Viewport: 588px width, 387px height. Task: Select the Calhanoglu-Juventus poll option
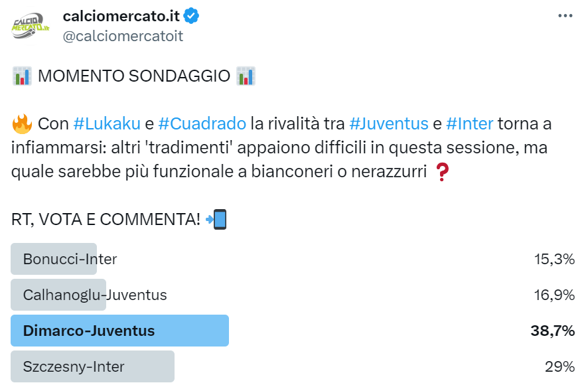(x=95, y=295)
